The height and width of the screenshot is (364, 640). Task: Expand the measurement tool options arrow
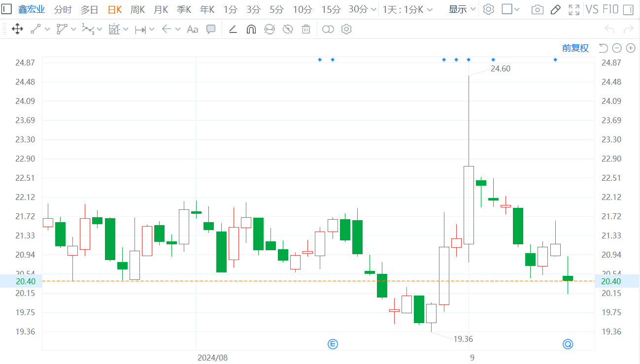[126, 30]
